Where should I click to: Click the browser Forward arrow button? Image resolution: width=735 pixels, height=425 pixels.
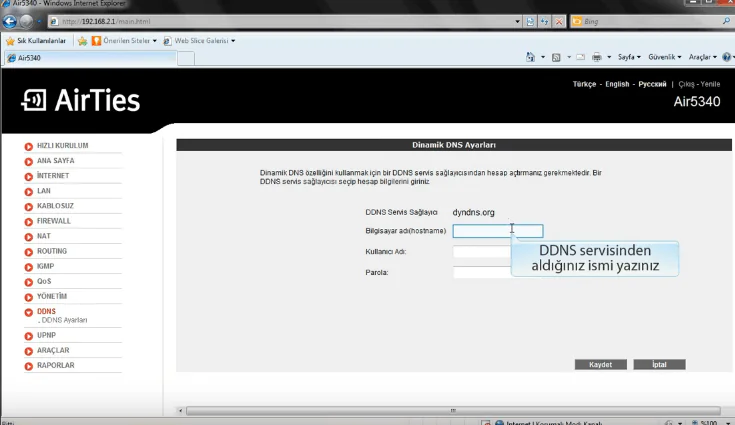click(x=27, y=21)
